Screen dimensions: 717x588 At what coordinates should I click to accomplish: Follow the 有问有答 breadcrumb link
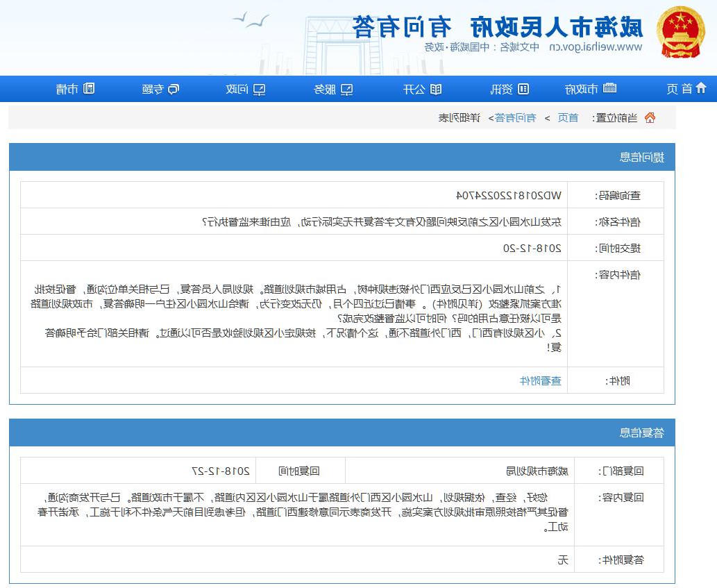coord(515,118)
